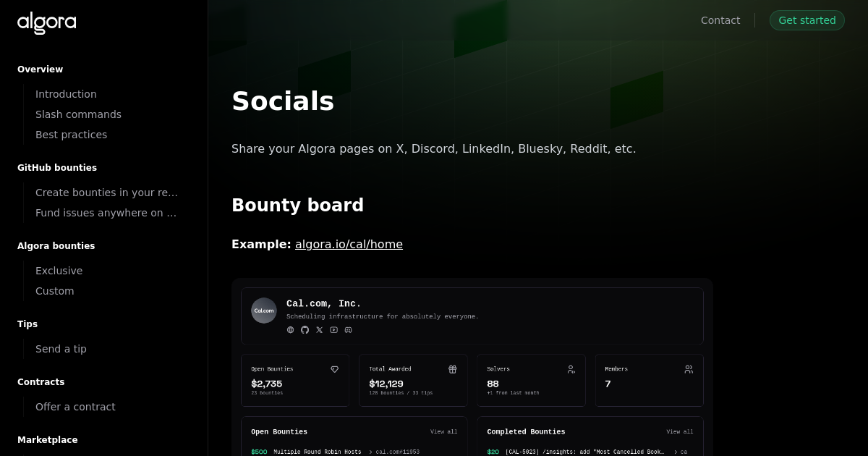The width and height of the screenshot is (868, 456).
Task: Click the Solvers person icon
Action: click(x=571, y=369)
